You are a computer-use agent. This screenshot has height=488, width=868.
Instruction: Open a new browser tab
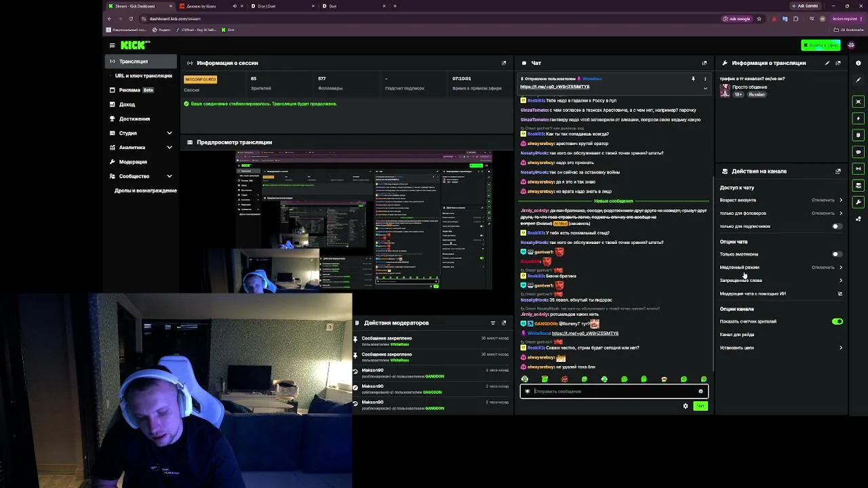(x=395, y=6)
